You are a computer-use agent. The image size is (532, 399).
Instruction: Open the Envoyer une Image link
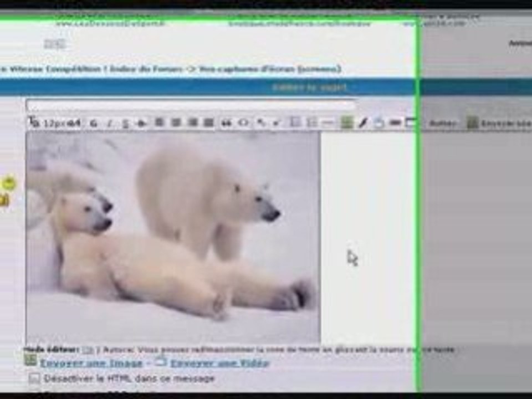pos(91,363)
